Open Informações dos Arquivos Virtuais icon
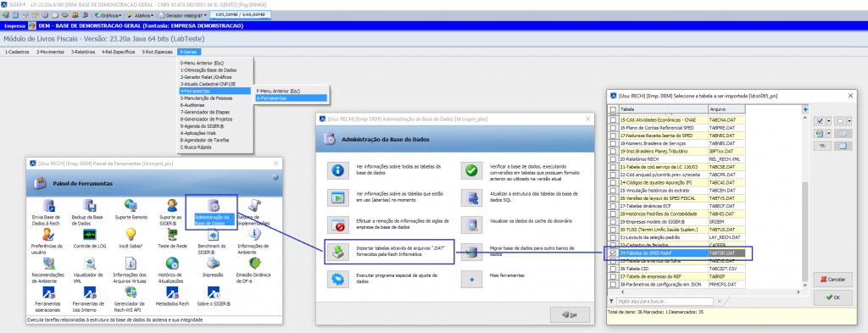 tap(131, 264)
